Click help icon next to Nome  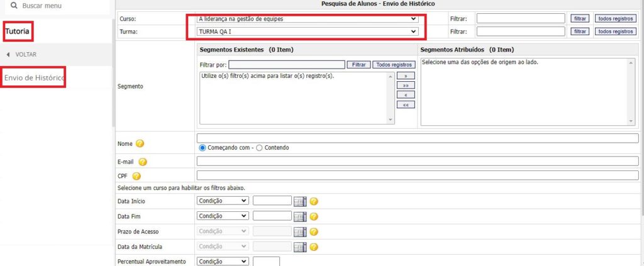point(140,143)
